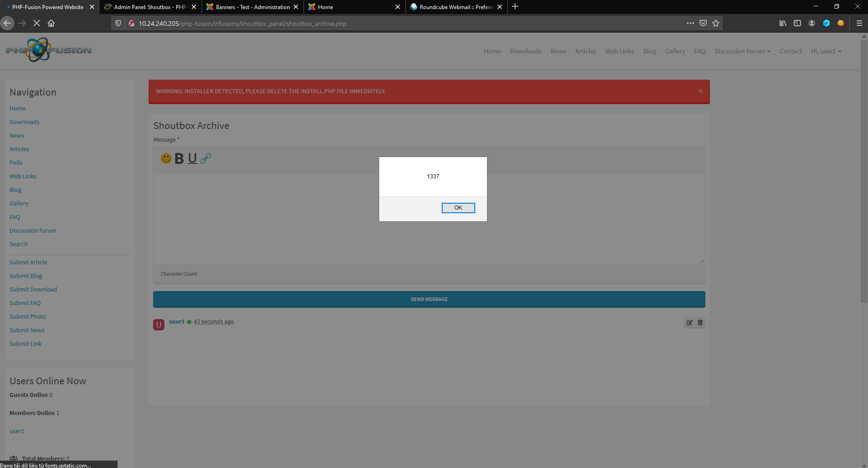This screenshot has width=868, height=468.
Task: Close the Admin Panel Shoutbox tab
Action: coord(194,7)
